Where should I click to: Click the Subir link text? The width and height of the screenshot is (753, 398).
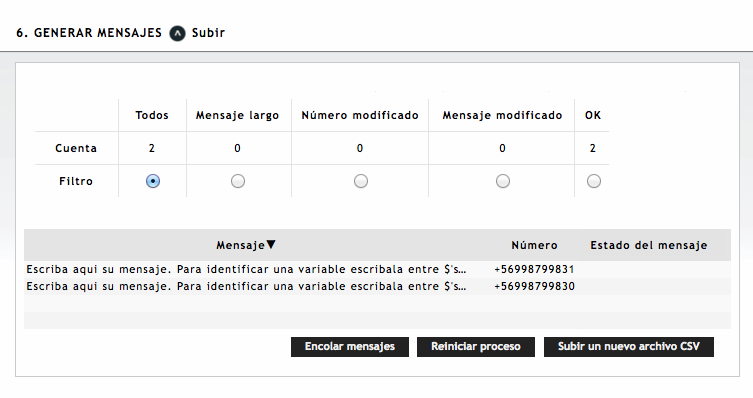[x=208, y=33]
